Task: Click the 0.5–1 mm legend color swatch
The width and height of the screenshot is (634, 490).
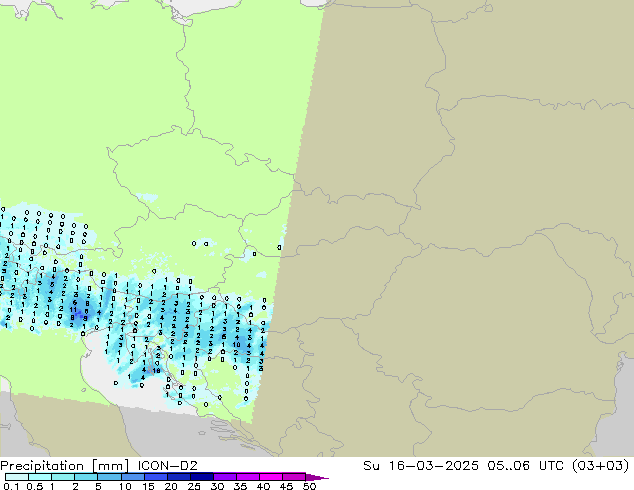Action: click(40, 477)
